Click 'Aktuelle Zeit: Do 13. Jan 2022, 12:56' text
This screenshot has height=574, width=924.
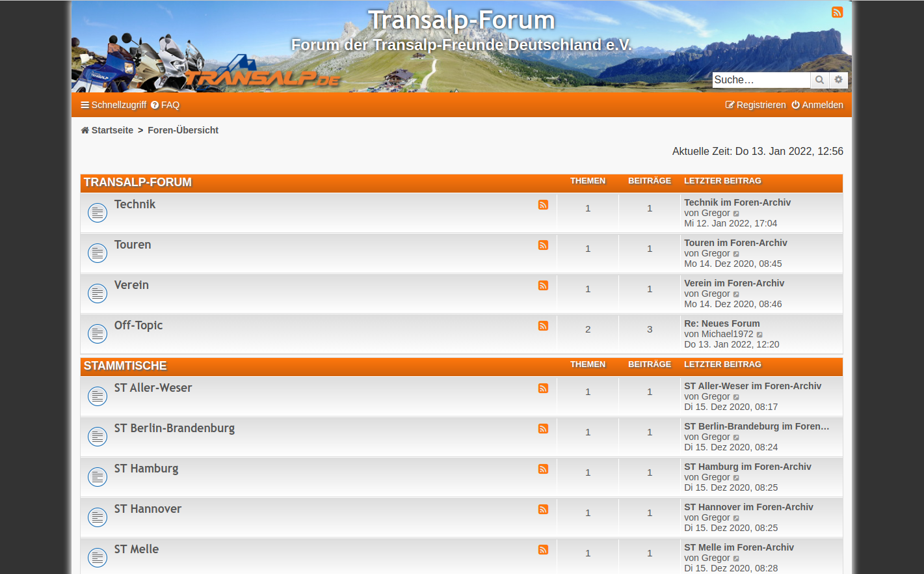[x=758, y=151]
